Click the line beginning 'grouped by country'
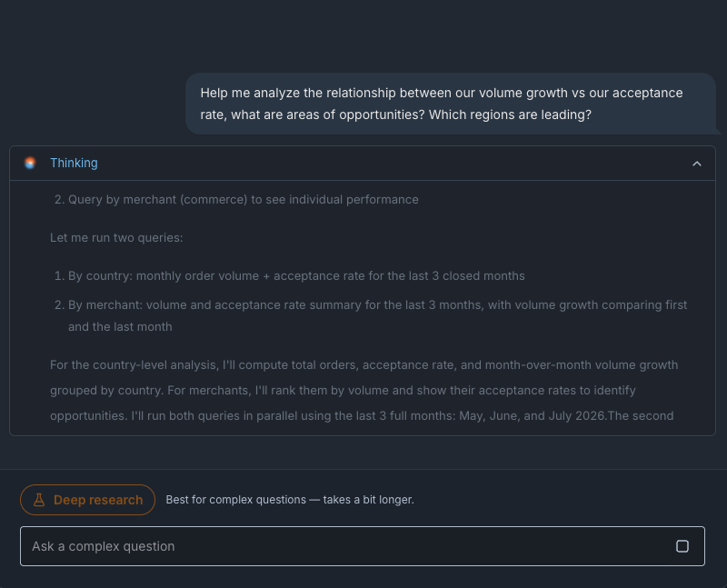The image size is (727, 588). point(343,390)
